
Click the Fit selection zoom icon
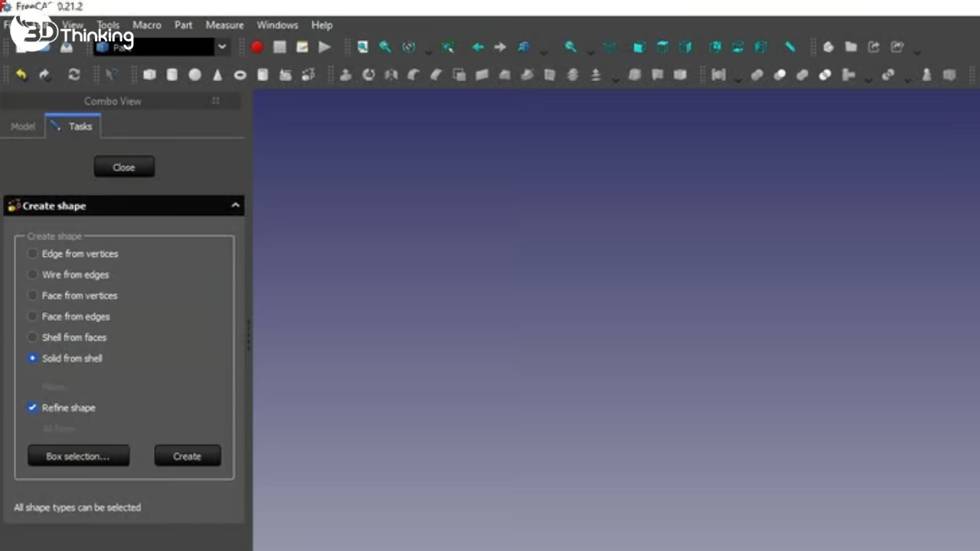pos(385,47)
